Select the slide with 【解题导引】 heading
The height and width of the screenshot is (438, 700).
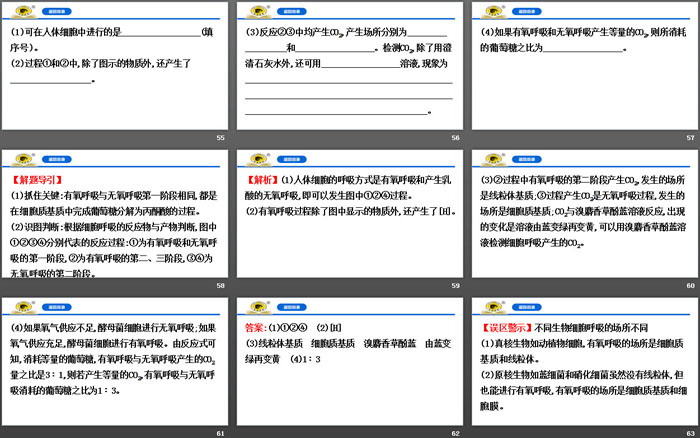[115, 213]
